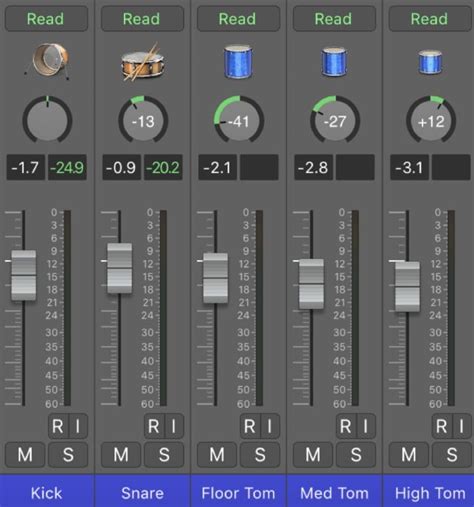
Task: Select the Med Tom channel name label
Action: click(334, 493)
